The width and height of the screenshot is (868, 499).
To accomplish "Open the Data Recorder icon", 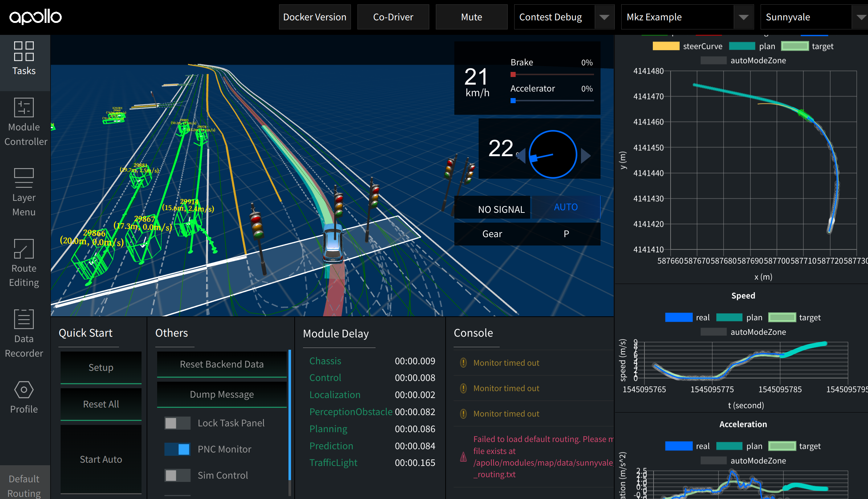I will tap(24, 319).
